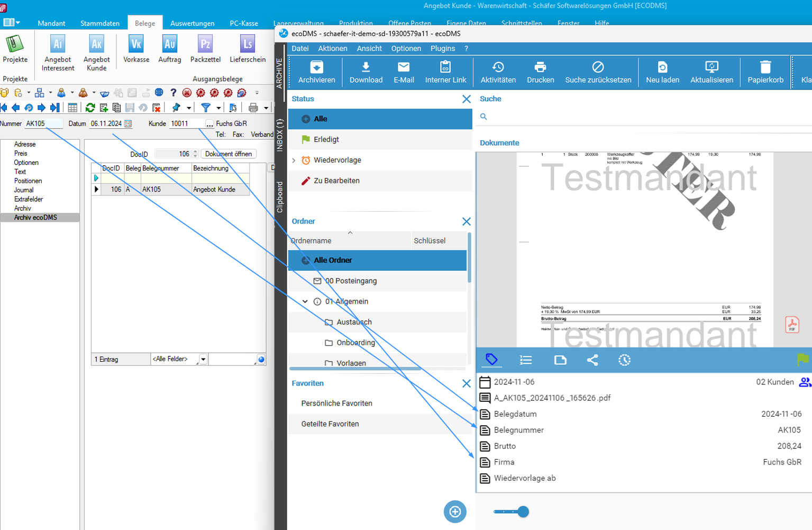Go to the previous record arrow
Viewport: 812px width, 530px height.
point(15,107)
